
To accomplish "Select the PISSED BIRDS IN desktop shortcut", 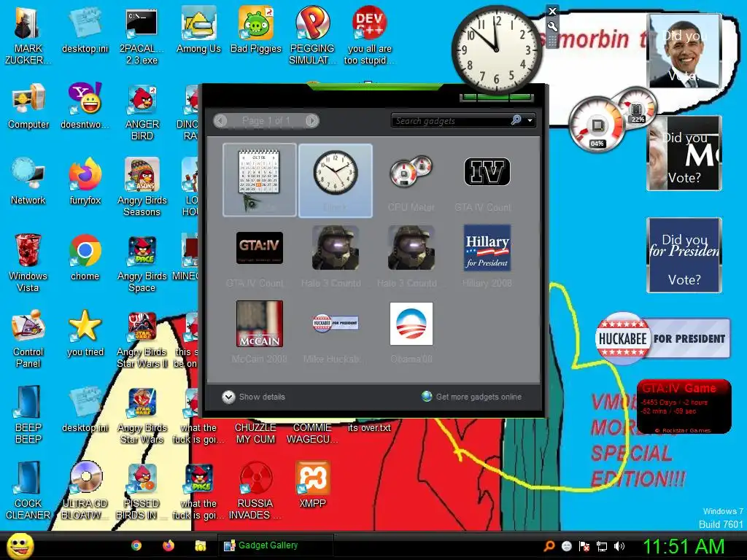I will click(142, 491).
